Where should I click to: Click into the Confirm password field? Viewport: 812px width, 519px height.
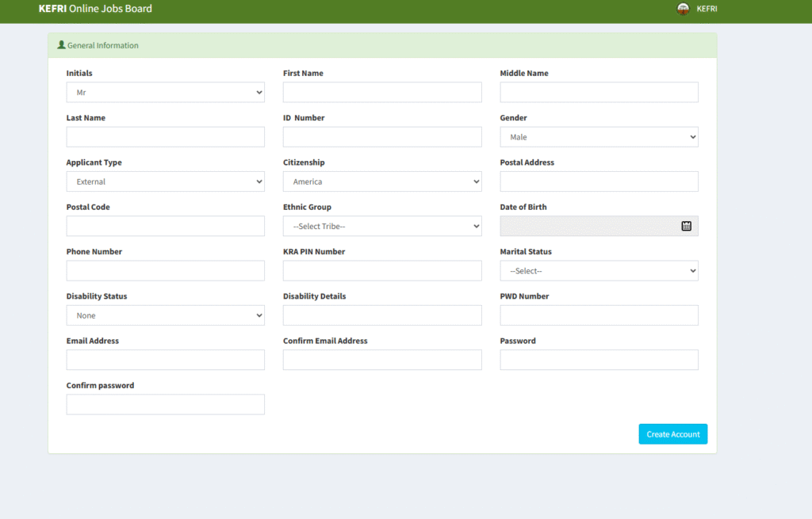[x=165, y=404]
